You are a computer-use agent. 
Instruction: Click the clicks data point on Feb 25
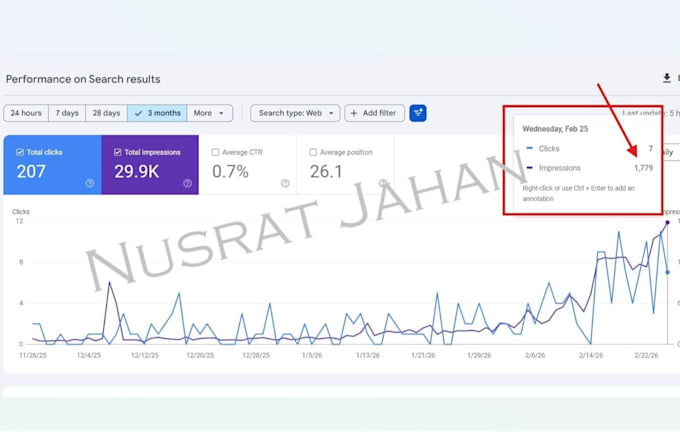click(667, 272)
